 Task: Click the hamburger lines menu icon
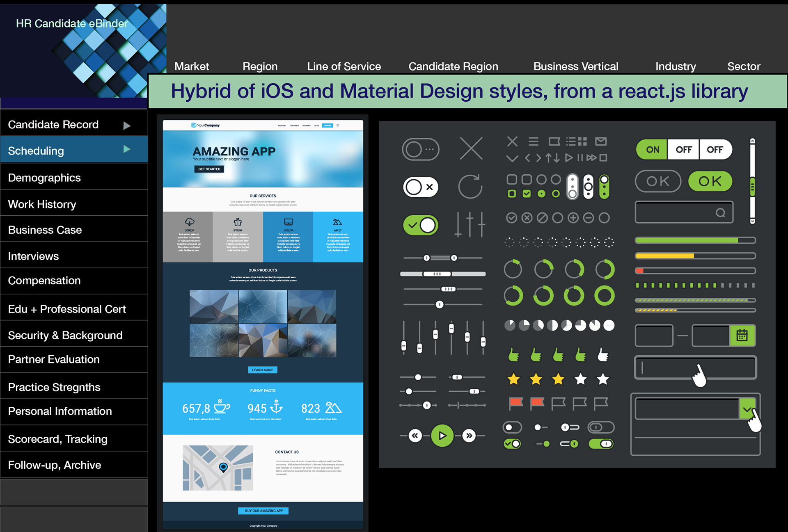click(x=533, y=142)
